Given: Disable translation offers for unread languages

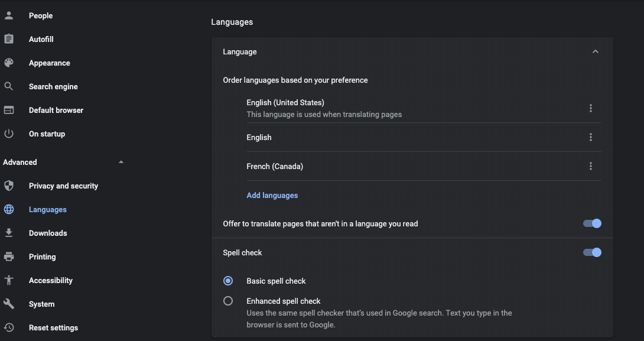Looking at the screenshot, I should [591, 223].
